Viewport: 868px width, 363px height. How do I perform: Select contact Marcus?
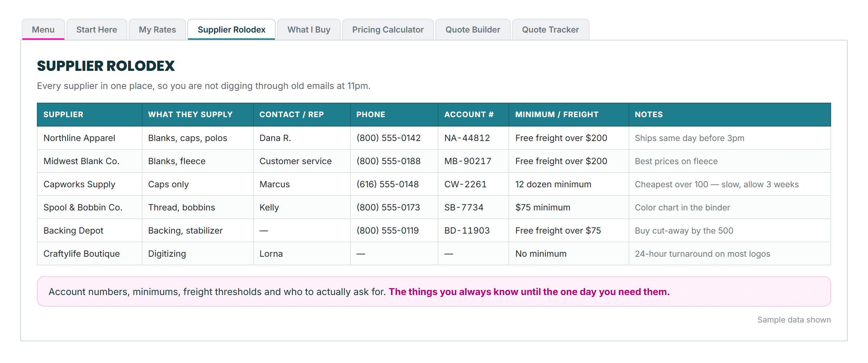pyautogui.click(x=302, y=184)
